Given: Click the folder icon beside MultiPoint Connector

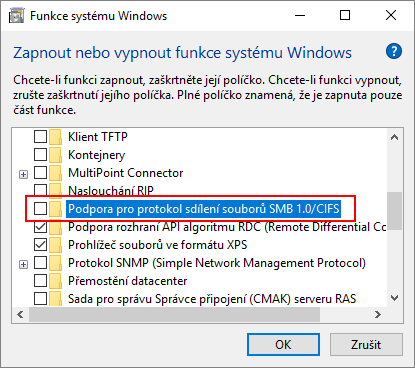Looking at the screenshot, I should [x=55, y=173].
